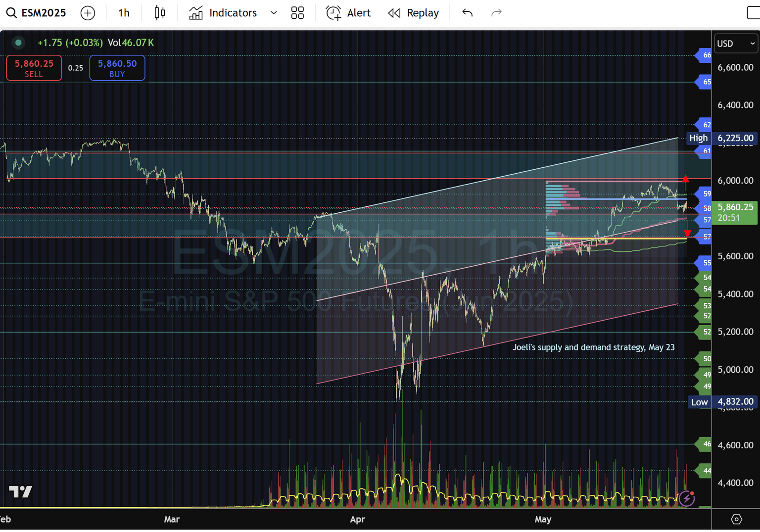Click the SELL 5,860.25 button
The image size is (760, 532).
[x=34, y=68]
